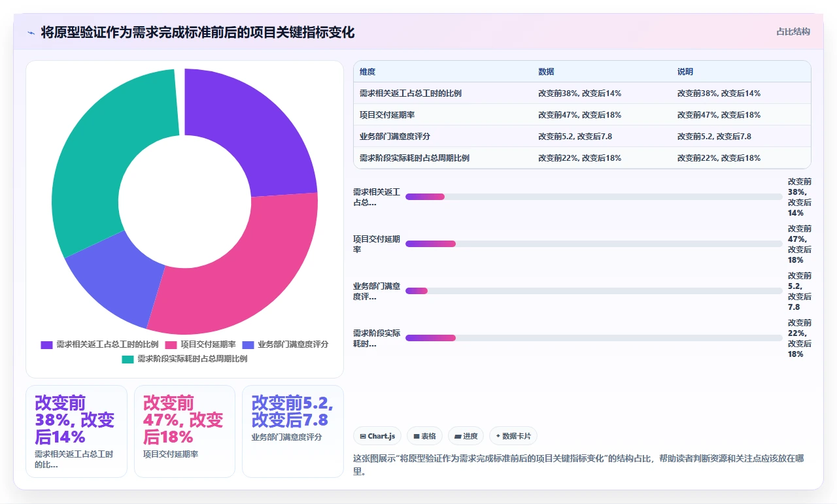Open the pink 改变前47% data card

tap(184, 431)
